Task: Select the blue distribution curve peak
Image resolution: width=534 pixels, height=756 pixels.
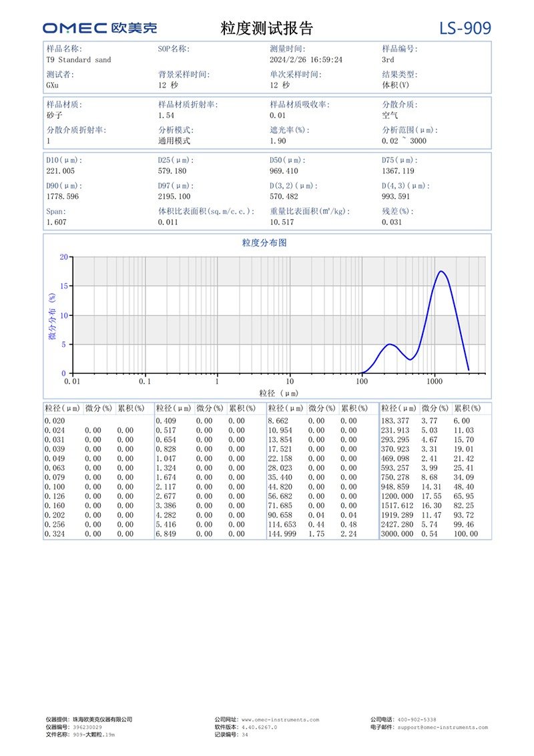Action: point(441,272)
